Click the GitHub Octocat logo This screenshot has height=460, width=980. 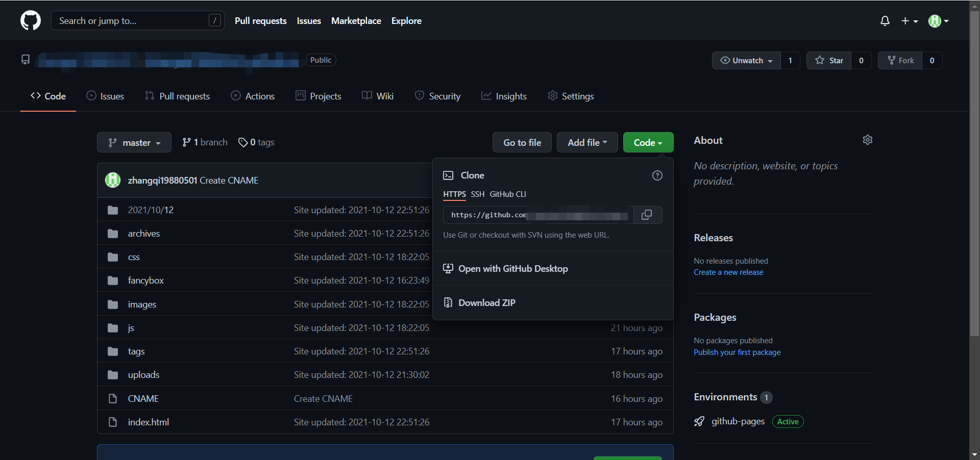click(31, 20)
